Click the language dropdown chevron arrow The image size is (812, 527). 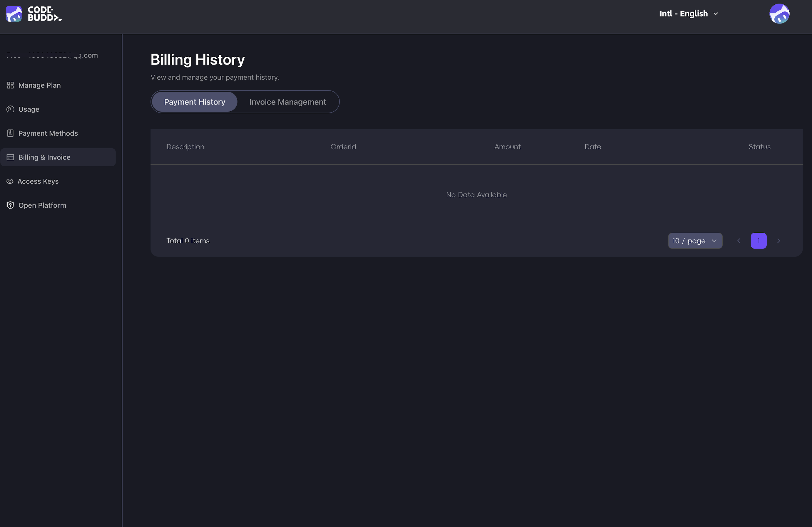(716, 14)
